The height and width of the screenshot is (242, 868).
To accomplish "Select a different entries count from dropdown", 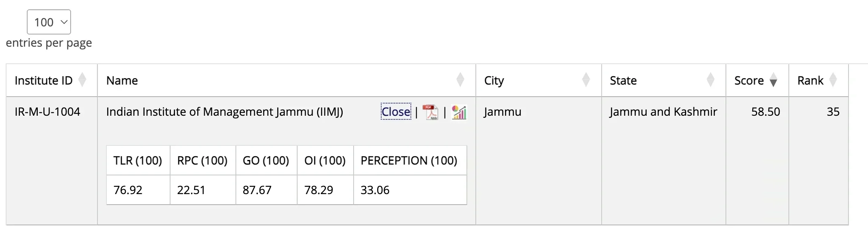I will pyautogui.click(x=49, y=22).
